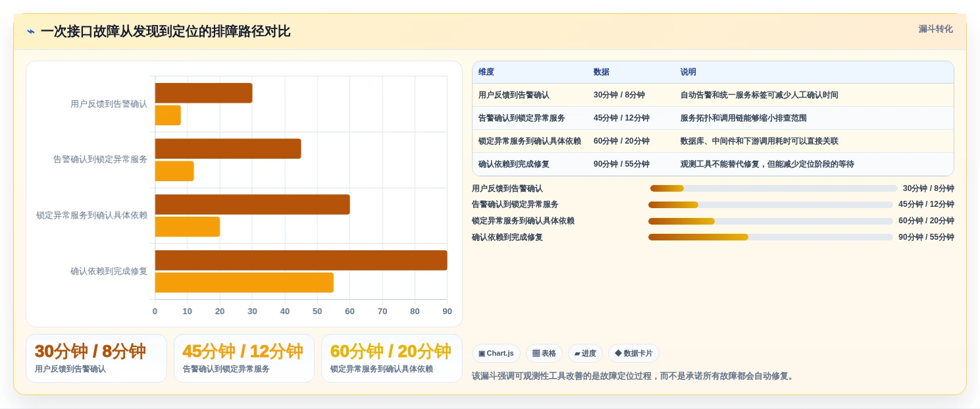980x409 pixels.
Task: Click the footnote about 可观测性工具
Action: 634,376
